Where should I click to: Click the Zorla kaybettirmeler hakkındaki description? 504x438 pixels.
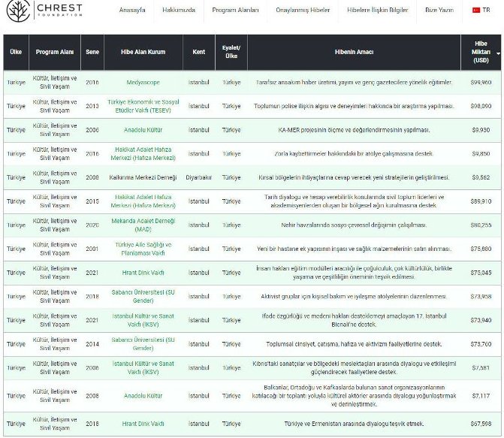tap(354, 154)
